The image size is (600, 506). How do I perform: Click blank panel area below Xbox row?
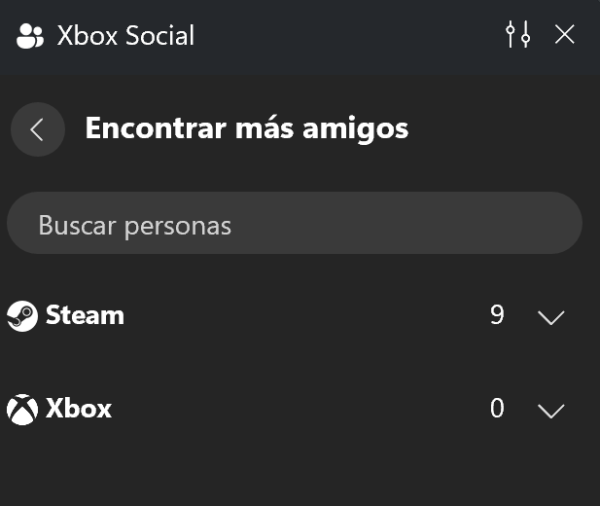tap(300, 471)
